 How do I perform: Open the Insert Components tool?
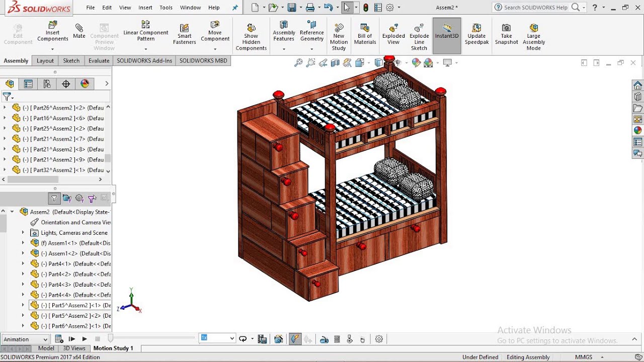pyautogui.click(x=53, y=32)
